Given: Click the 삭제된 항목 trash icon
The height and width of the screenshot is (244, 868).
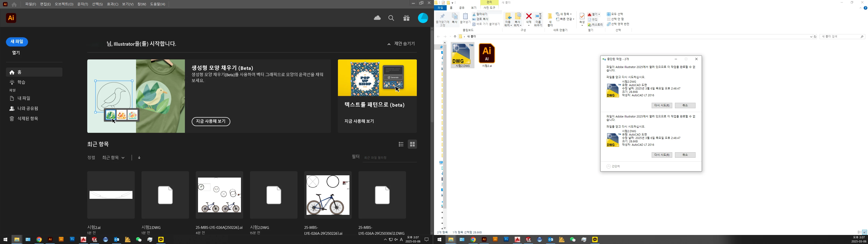Looking at the screenshot, I should point(12,119).
